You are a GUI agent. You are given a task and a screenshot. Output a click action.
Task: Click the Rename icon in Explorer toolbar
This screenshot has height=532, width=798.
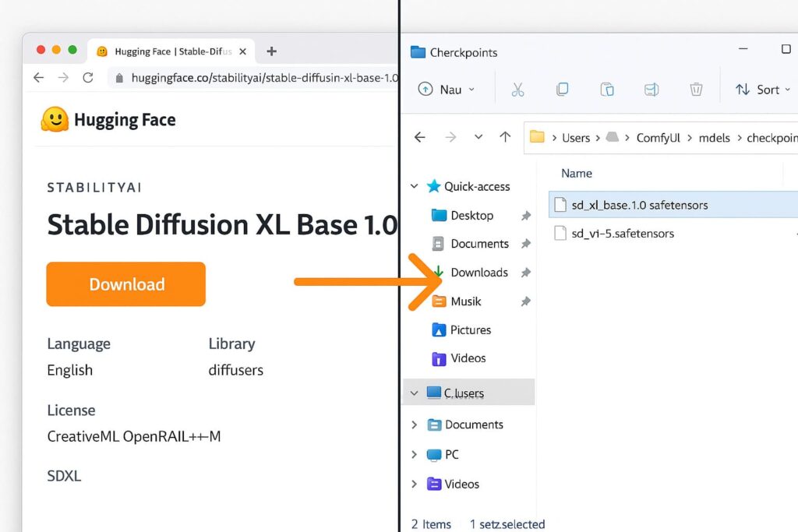point(651,90)
